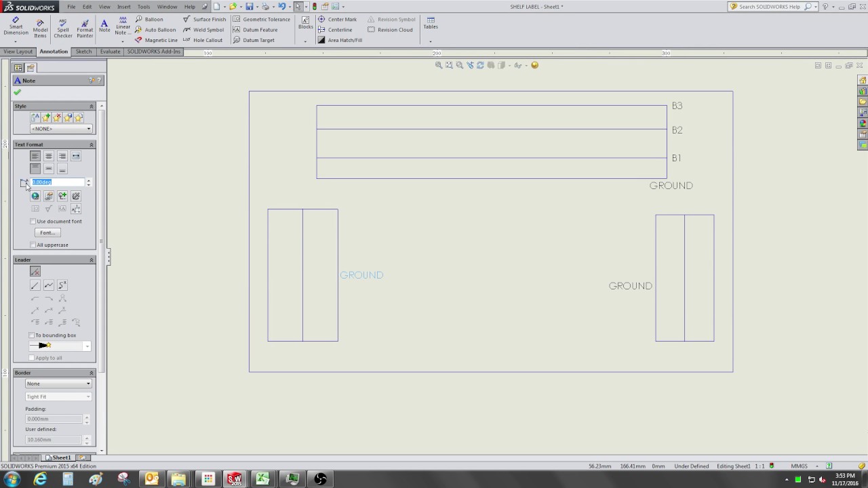Open the Spell Checker tool
Screen dimensions: 868x488
[x=63, y=27]
